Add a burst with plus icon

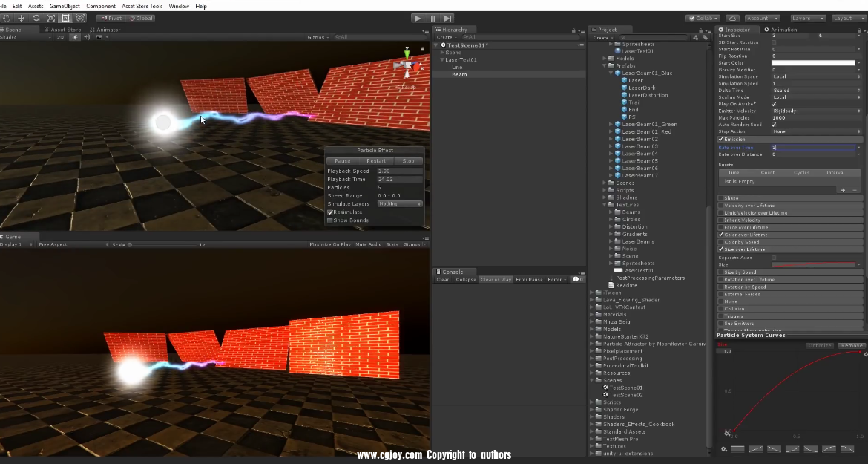(x=843, y=190)
